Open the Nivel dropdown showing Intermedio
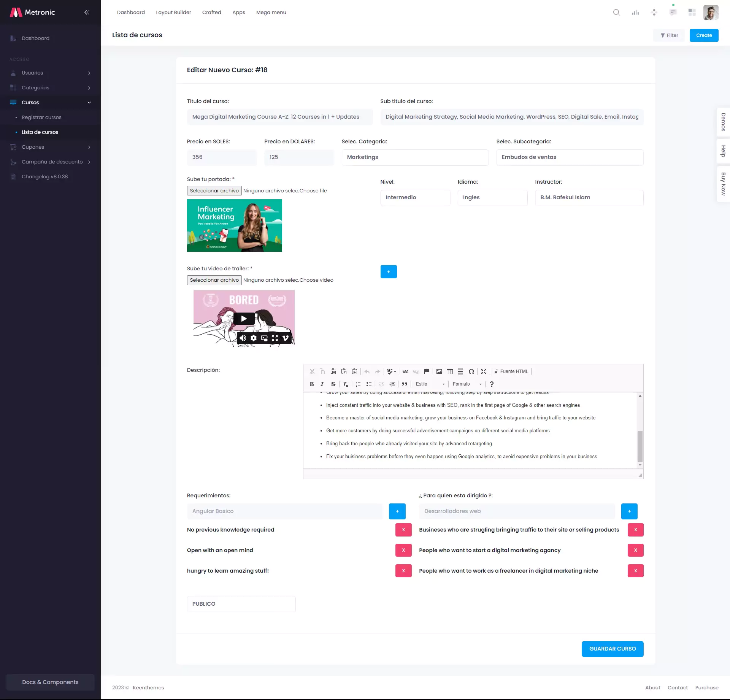730x700 pixels. pos(415,197)
